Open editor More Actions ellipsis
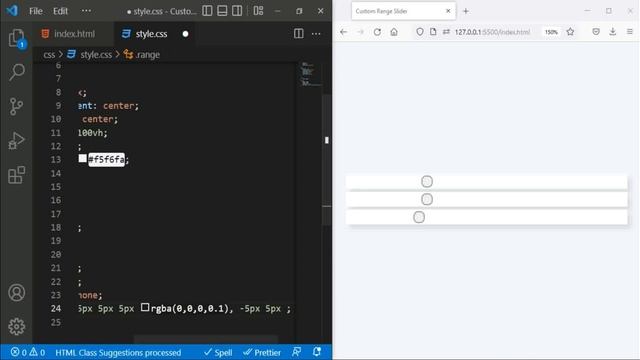This screenshot has width=640, height=360. click(316, 33)
